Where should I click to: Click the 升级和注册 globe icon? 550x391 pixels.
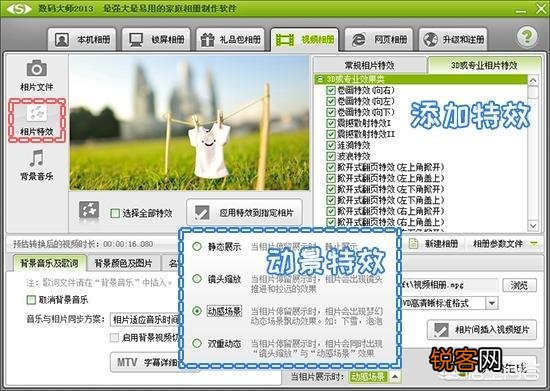[x=430, y=40]
